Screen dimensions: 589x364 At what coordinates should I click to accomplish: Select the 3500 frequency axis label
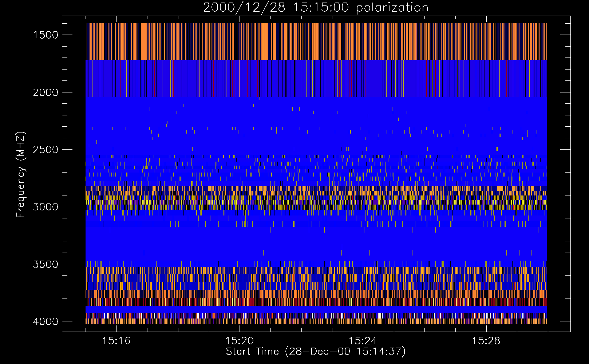point(46,264)
